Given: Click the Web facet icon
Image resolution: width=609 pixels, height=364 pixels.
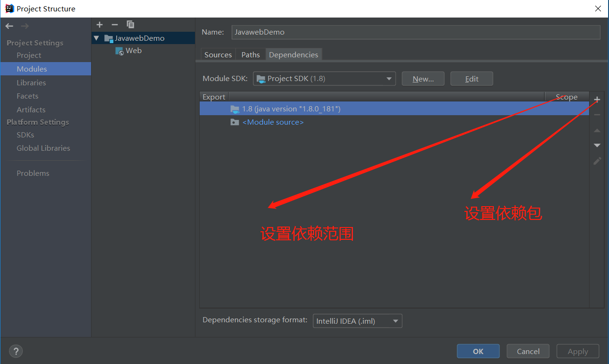Looking at the screenshot, I should [x=120, y=51].
